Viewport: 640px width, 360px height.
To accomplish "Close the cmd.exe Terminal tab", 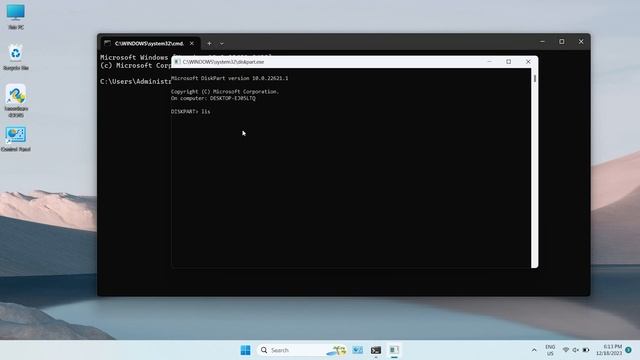I will click(x=192, y=43).
